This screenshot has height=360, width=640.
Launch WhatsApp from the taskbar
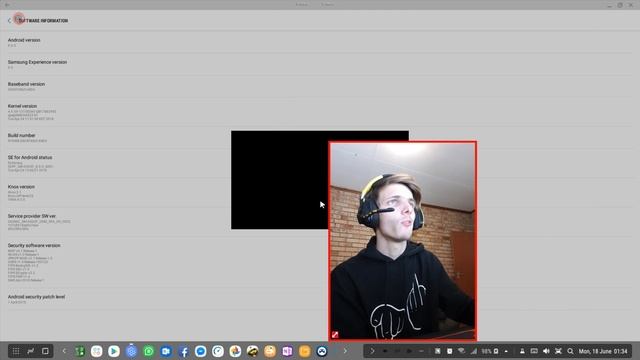click(x=149, y=351)
